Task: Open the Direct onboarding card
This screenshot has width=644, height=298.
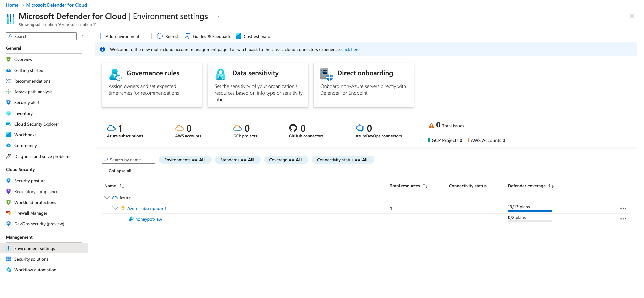Action: [x=364, y=85]
